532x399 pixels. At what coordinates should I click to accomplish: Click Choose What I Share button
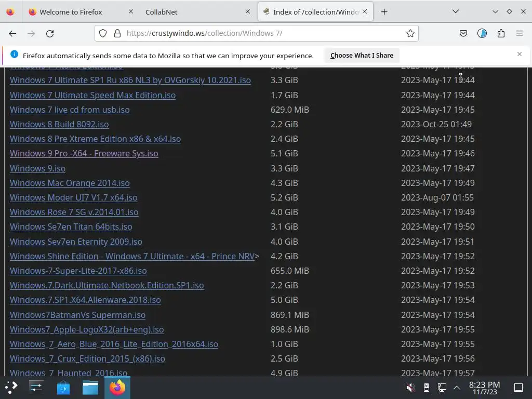tap(362, 55)
